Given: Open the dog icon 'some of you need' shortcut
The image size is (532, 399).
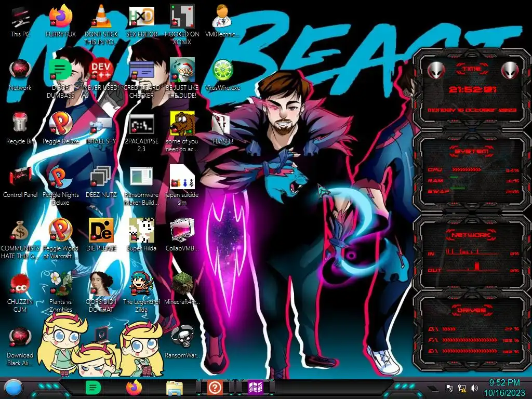Looking at the screenshot, I should tap(182, 131).
